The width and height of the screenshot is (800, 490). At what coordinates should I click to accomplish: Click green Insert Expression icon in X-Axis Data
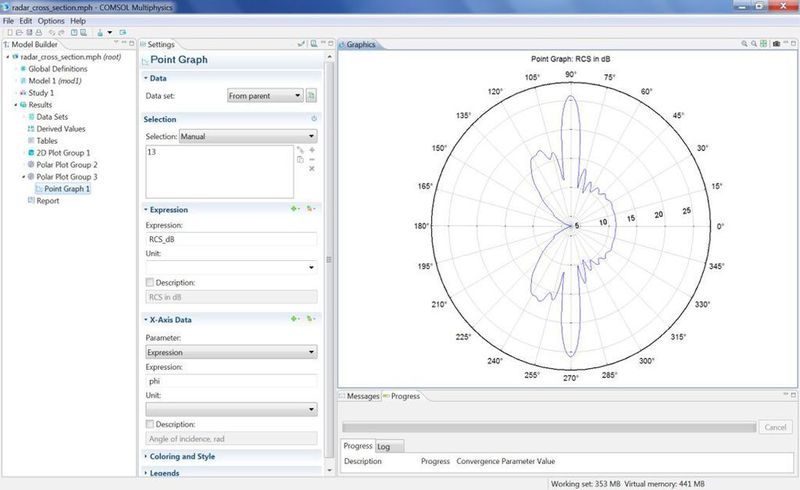(295, 318)
